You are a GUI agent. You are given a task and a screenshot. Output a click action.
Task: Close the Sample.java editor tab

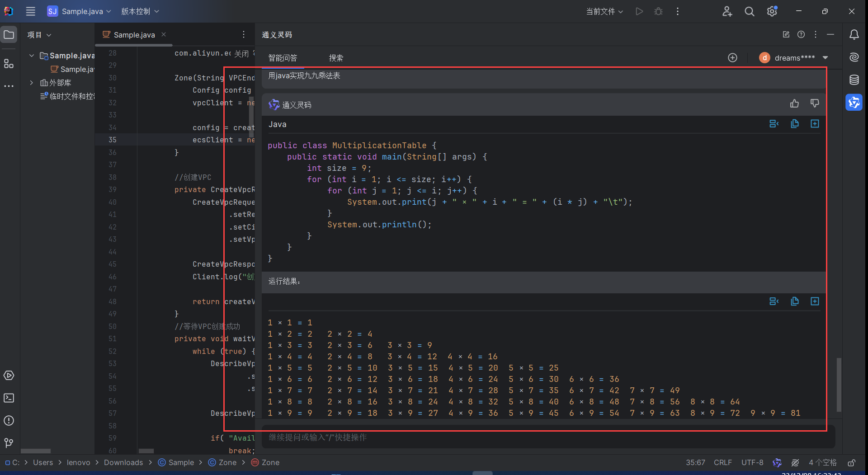tap(164, 34)
